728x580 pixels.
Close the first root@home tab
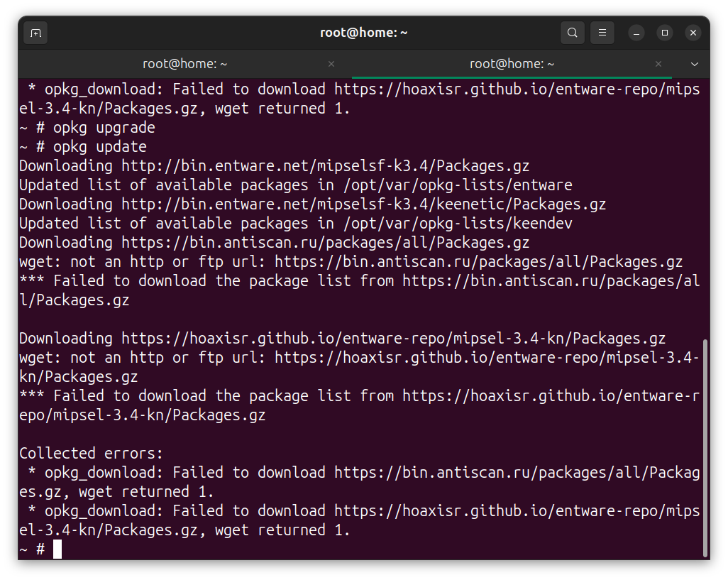(331, 64)
